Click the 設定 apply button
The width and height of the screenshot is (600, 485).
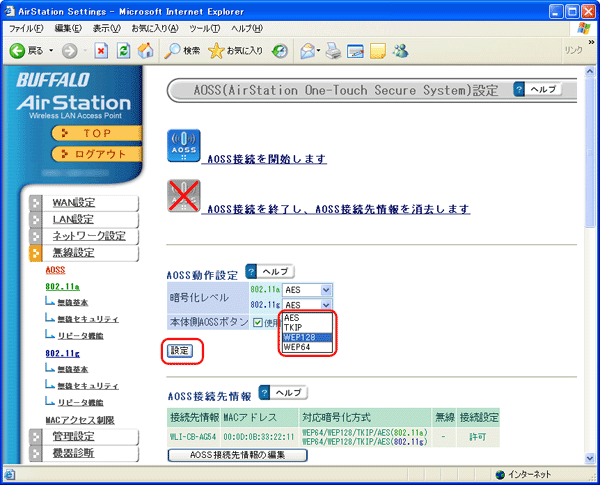(180, 351)
